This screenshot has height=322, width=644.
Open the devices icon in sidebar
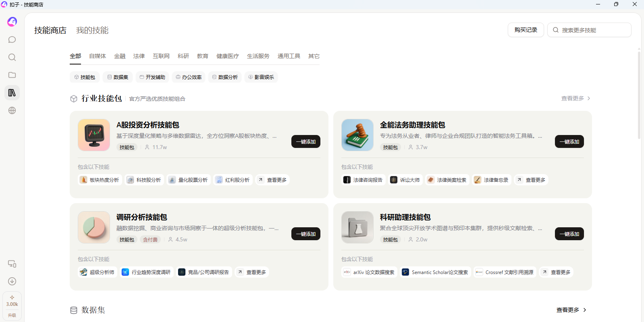[x=12, y=264]
